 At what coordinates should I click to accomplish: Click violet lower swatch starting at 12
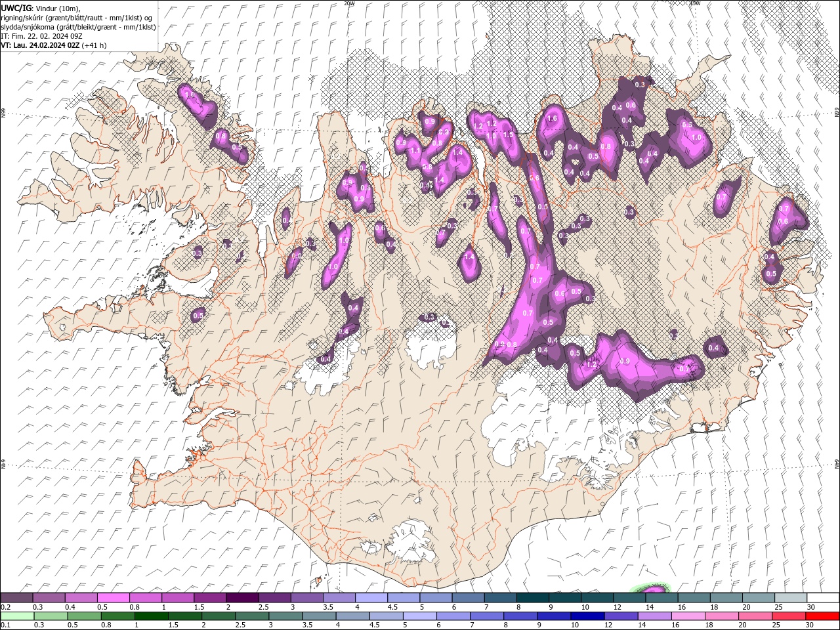tap(621, 616)
